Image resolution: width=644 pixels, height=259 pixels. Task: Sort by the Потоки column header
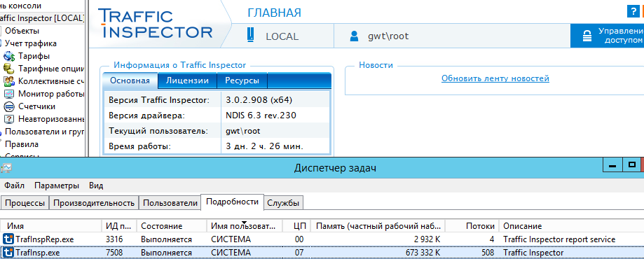click(x=472, y=226)
